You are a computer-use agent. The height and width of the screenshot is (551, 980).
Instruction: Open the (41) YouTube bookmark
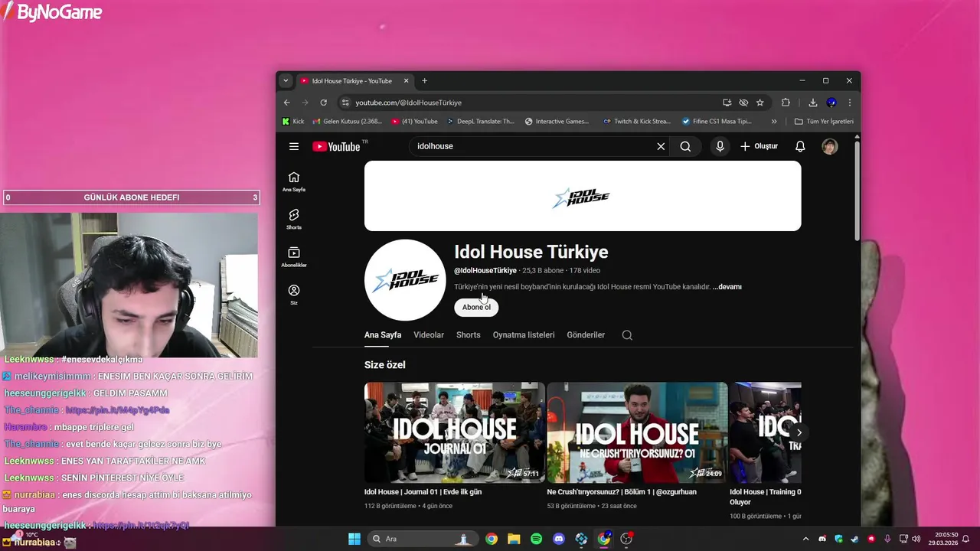click(414, 121)
